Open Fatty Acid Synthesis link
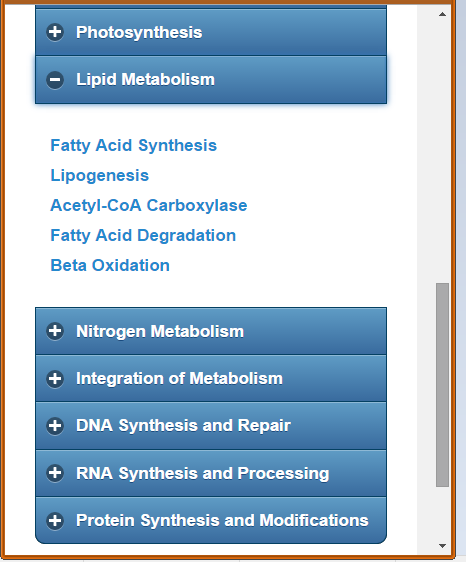Screen dimensions: 466x562 click(133, 146)
